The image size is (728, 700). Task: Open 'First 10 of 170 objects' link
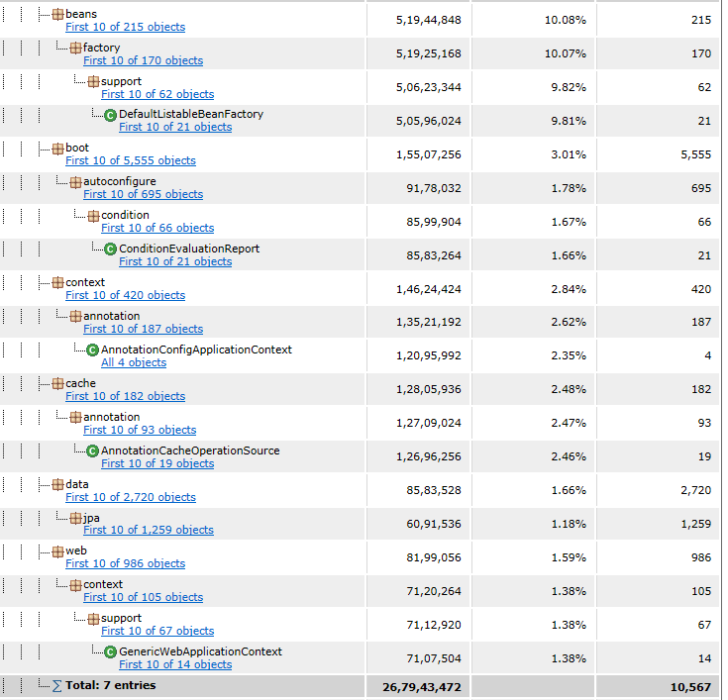pyautogui.click(x=143, y=60)
